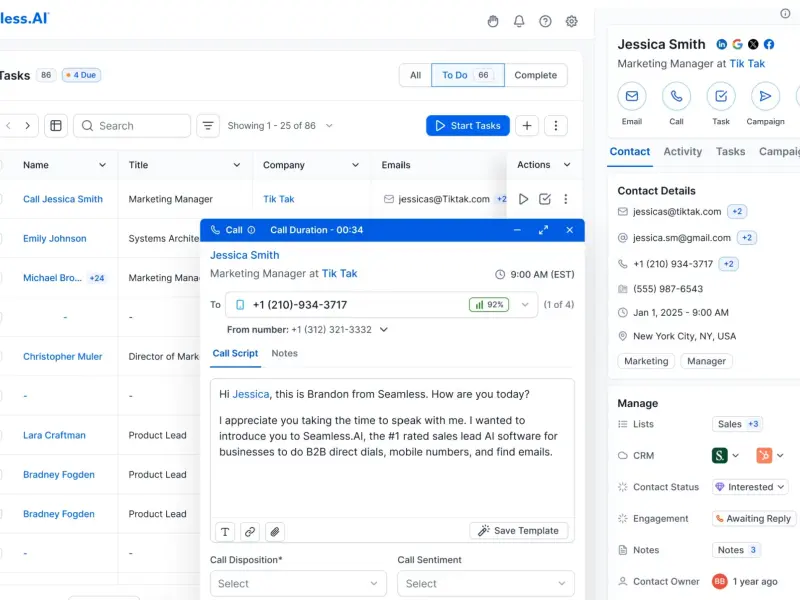The width and height of the screenshot is (800, 600).
Task: Play the task in Jessica's Actions column
Action: coord(523,199)
